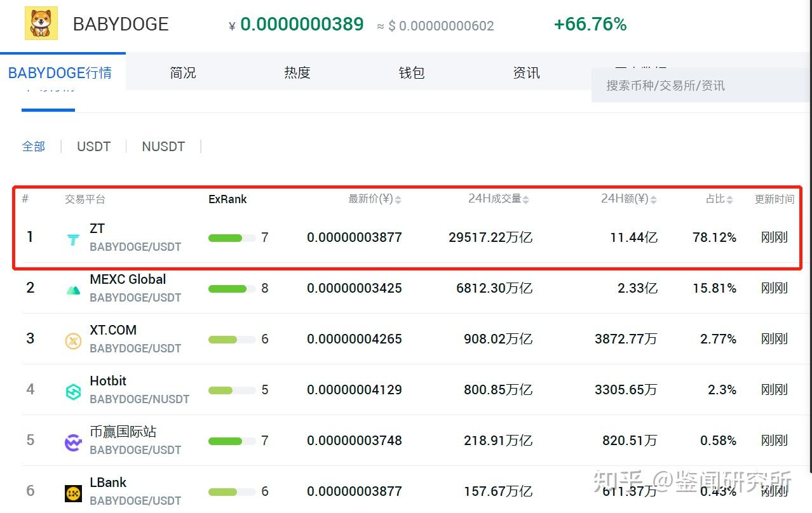Click ZT's ExRank progress bar
812x513 pixels.
point(232,238)
